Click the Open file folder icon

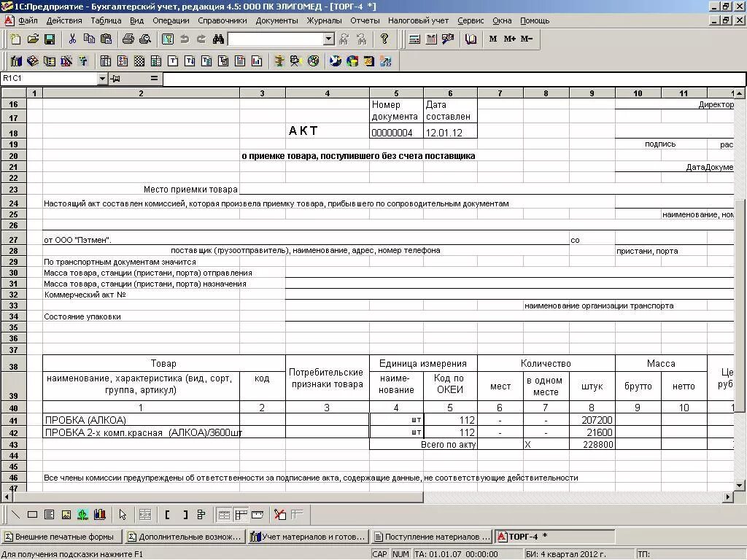[33, 39]
